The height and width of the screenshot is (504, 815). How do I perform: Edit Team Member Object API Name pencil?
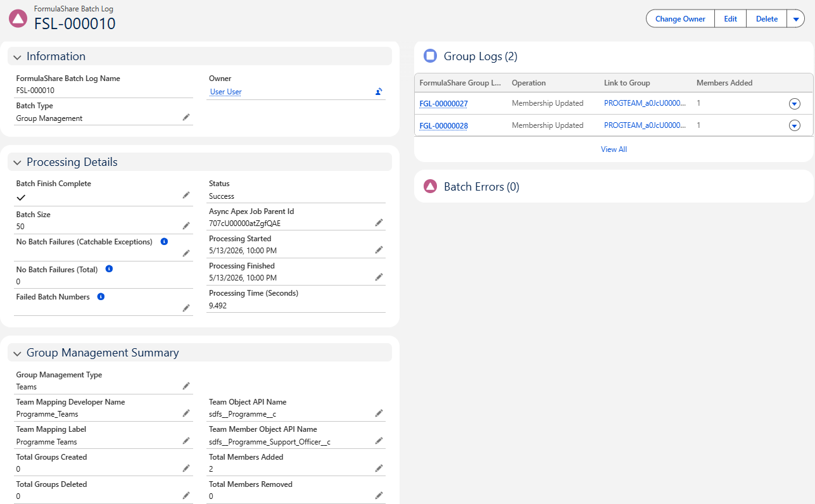pyautogui.click(x=379, y=440)
